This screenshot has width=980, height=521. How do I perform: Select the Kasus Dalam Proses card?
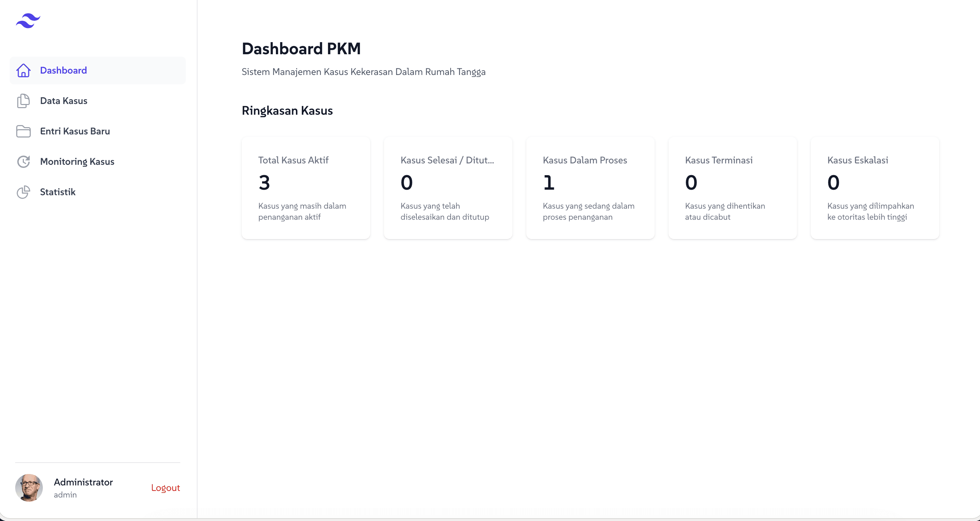coord(590,188)
